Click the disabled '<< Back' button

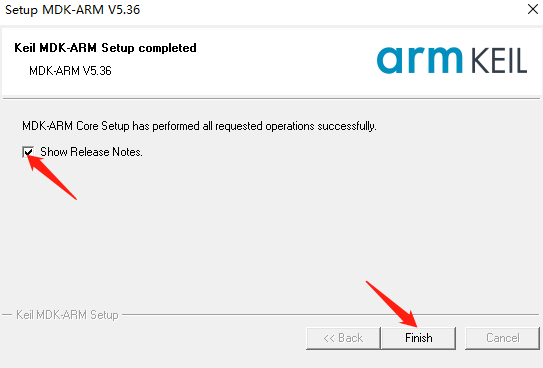(x=343, y=338)
